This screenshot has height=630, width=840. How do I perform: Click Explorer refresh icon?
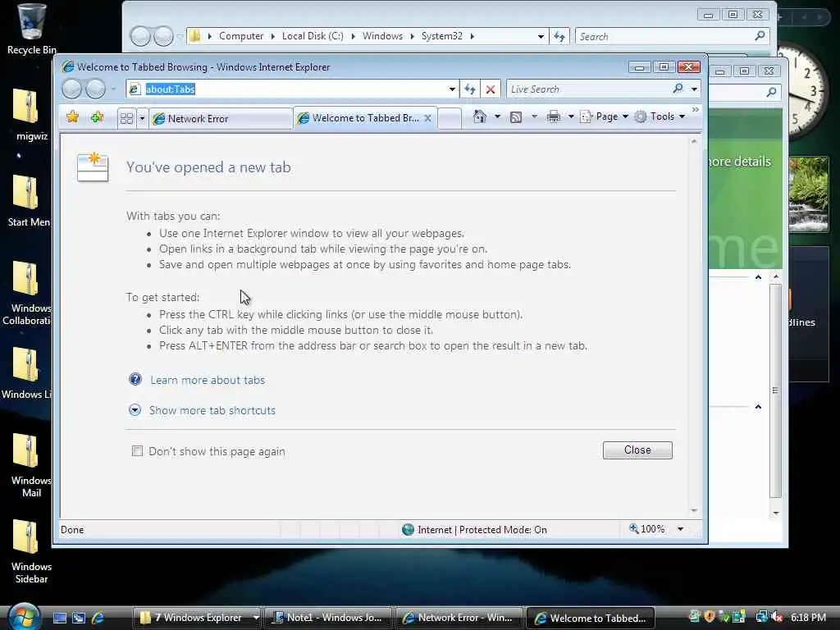559,36
